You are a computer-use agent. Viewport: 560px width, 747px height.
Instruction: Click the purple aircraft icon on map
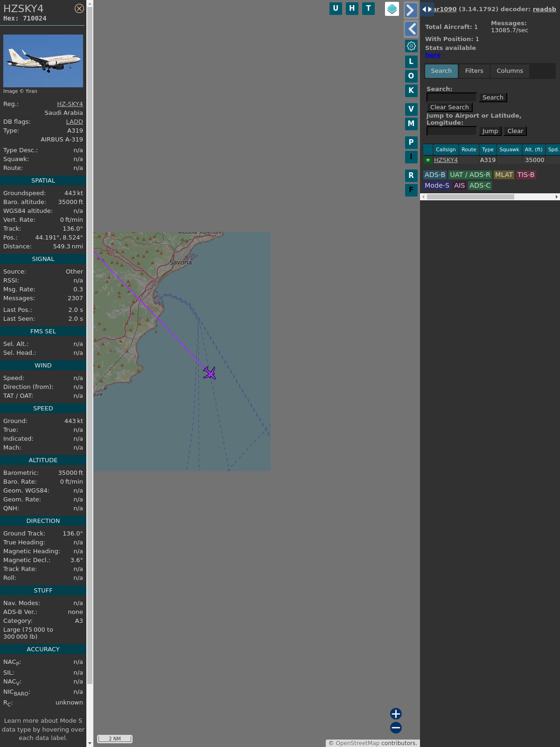[x=210, y=373]
